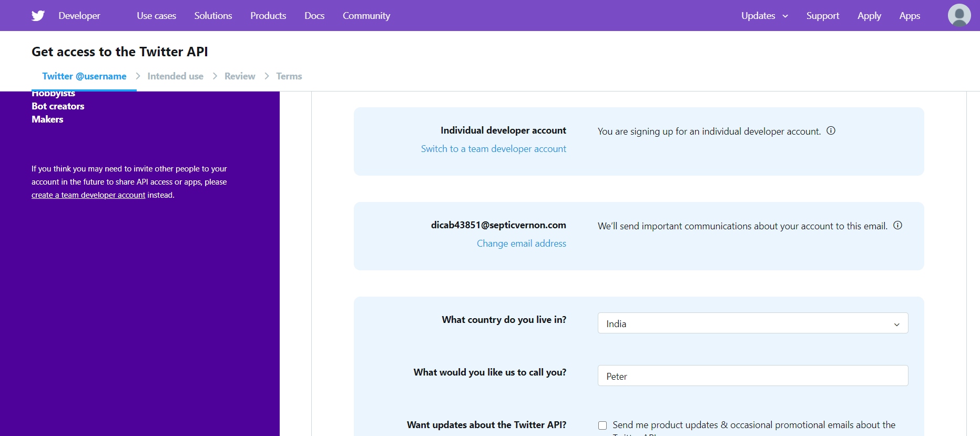Open the Products menu
Viewport: 980px width, 436px height.
pyautogui.click(x=268, y=16)
